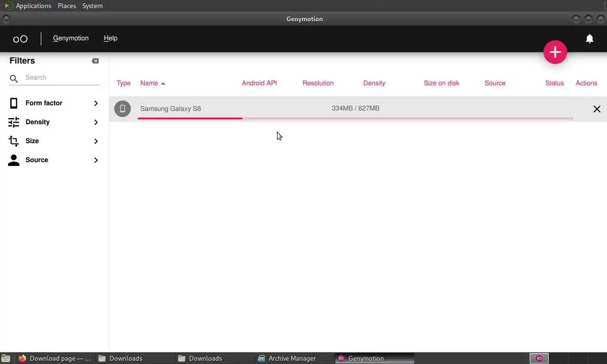Cancel the Samsung Galaxy S8 download
607x364 pixels.
coord(597,109)
